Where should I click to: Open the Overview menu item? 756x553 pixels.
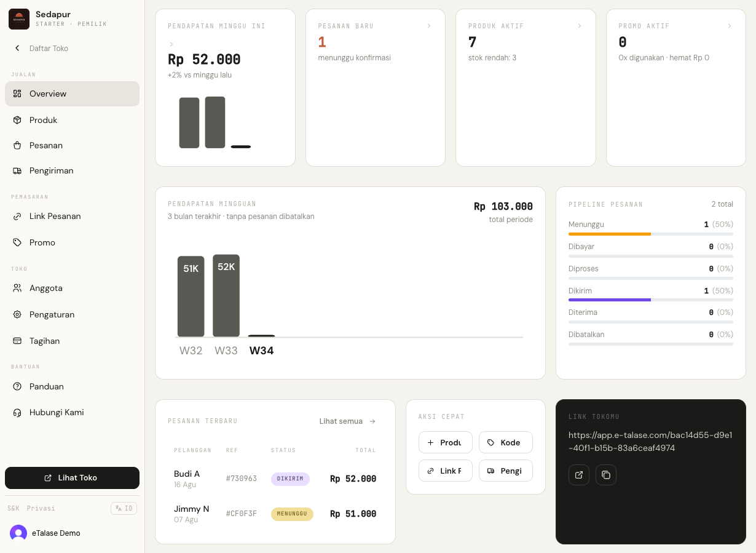[72, 93]
